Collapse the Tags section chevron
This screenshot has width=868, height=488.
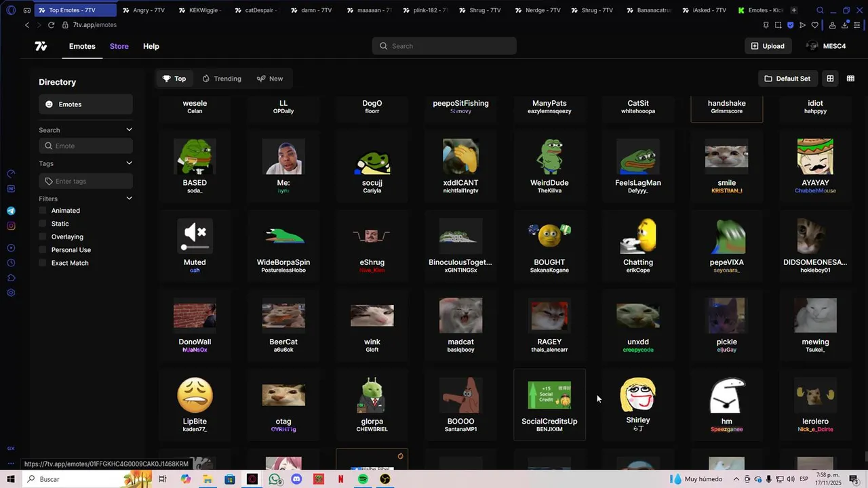pos(129,163)
